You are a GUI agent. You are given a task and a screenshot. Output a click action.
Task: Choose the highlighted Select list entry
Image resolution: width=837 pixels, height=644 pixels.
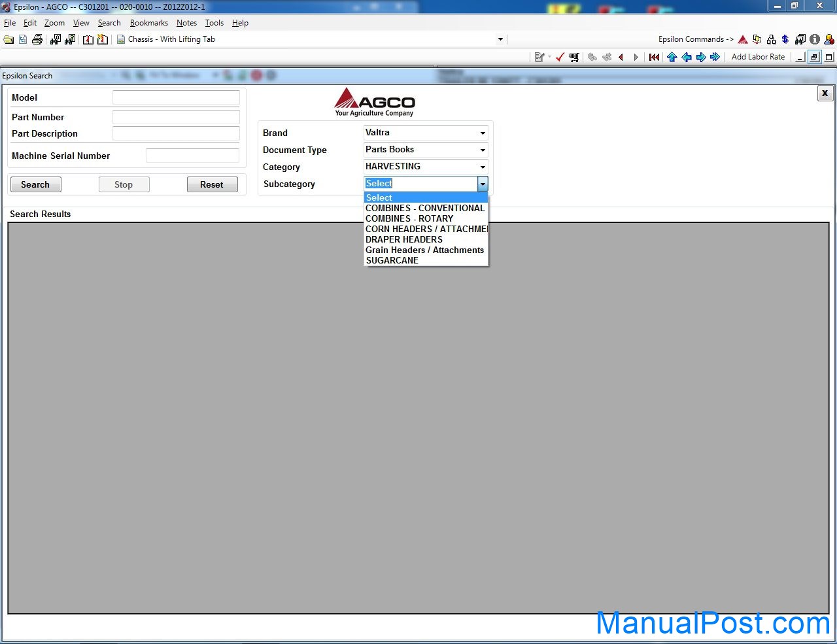pos(426,197)
